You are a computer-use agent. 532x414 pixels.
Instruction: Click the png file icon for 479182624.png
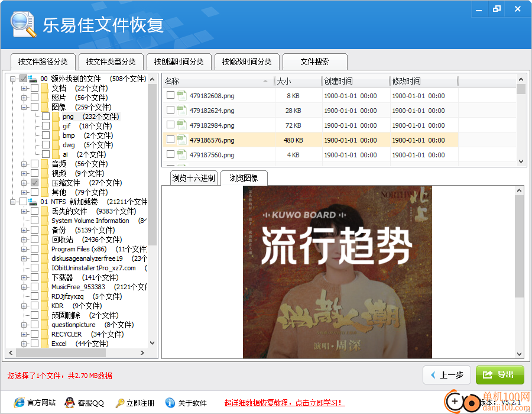point(182,110)
